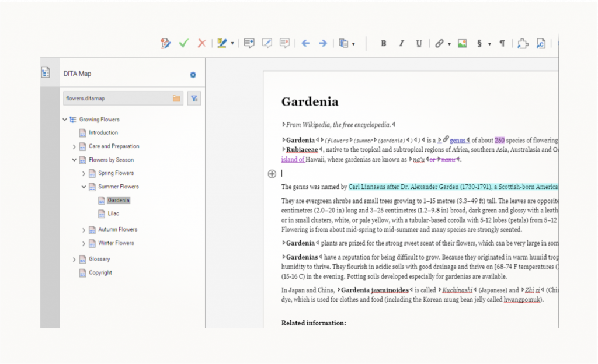Open the Copyright topic
Viewport: 598px width, 364px height.
point(100,272)
